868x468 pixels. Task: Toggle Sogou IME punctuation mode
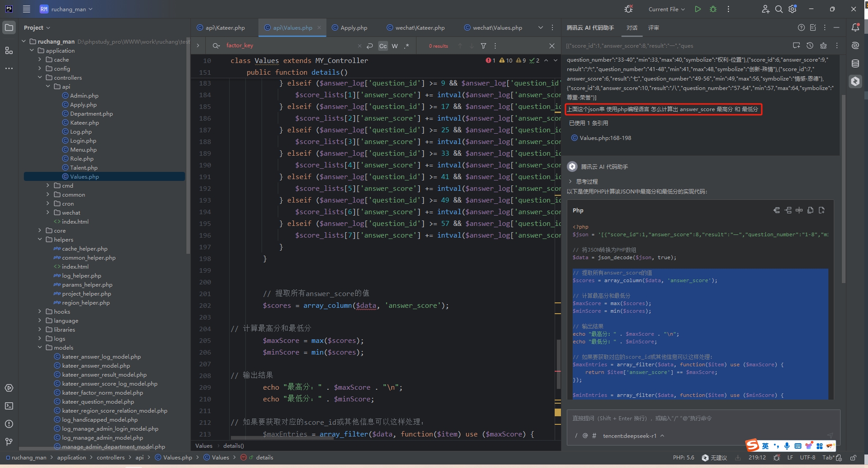click(776, 446)
